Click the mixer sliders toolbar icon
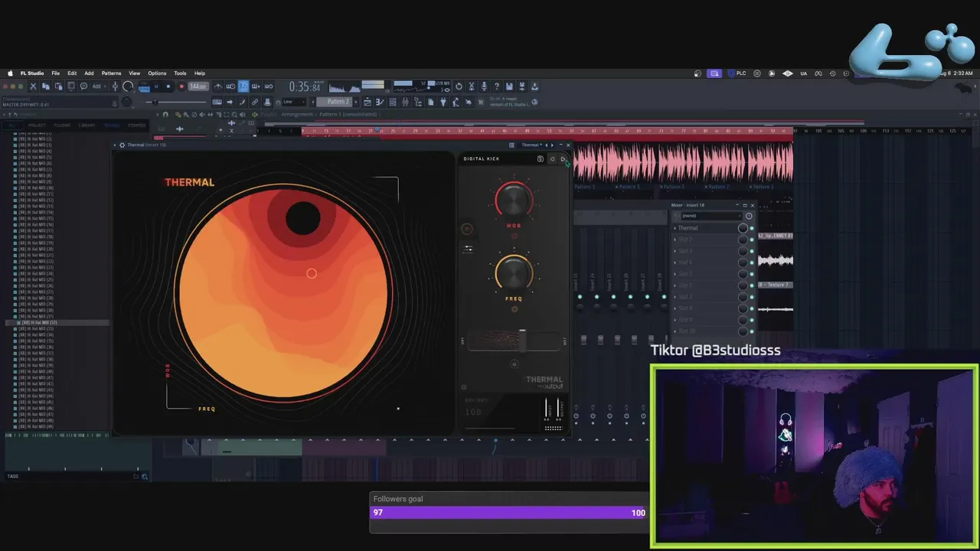Image resolution: width=980 pixels, height=551 pixels. tap(405, 101)
